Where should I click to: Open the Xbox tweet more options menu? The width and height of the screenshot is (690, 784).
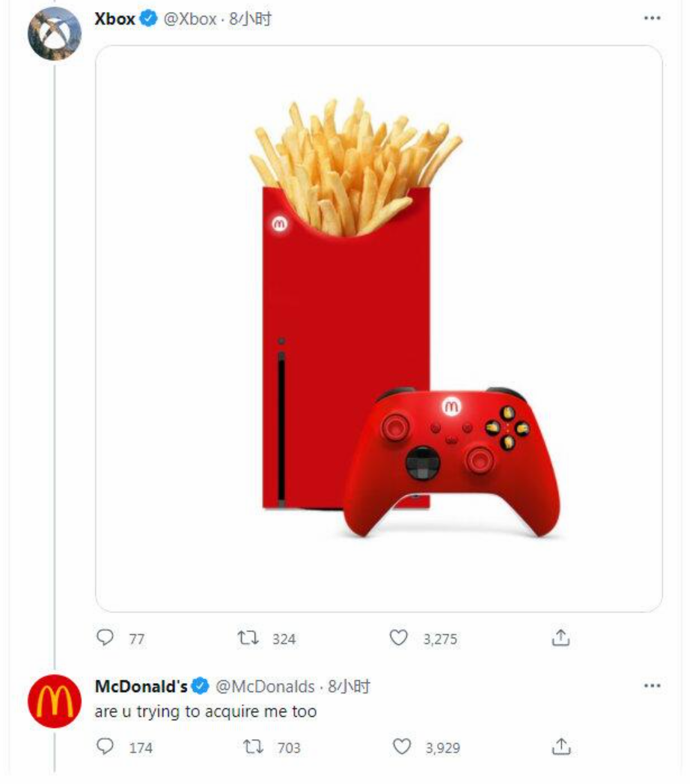652,19
